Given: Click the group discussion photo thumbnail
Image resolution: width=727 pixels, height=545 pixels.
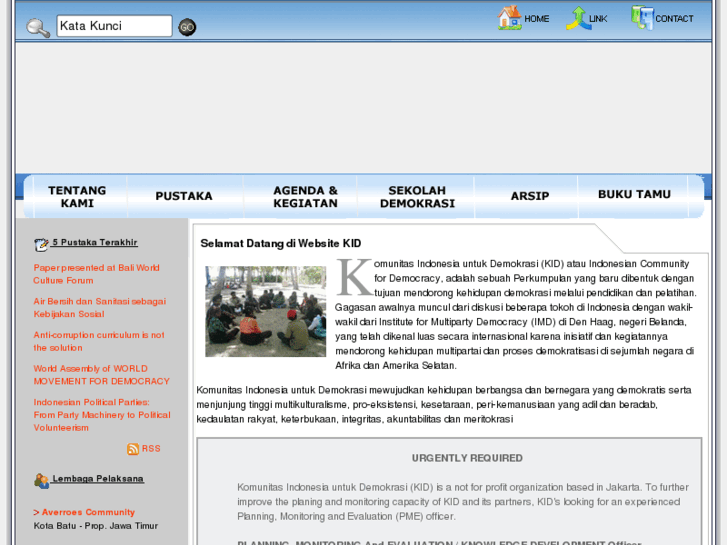Looking at the screenshot, I should pyautogui.click(x=266, y=311).
